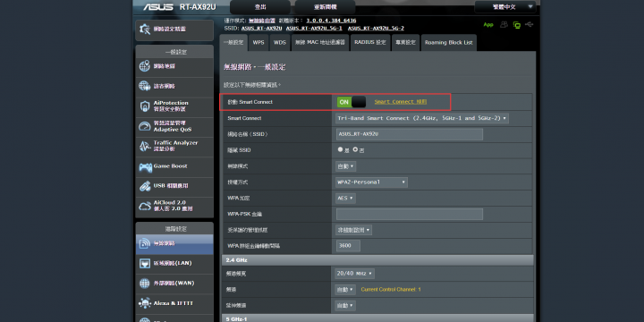Open the AiCloud 2.0 cloud icon
Image resolution: width=644 pixels, height=322 pixels.
tap(145, 206)
